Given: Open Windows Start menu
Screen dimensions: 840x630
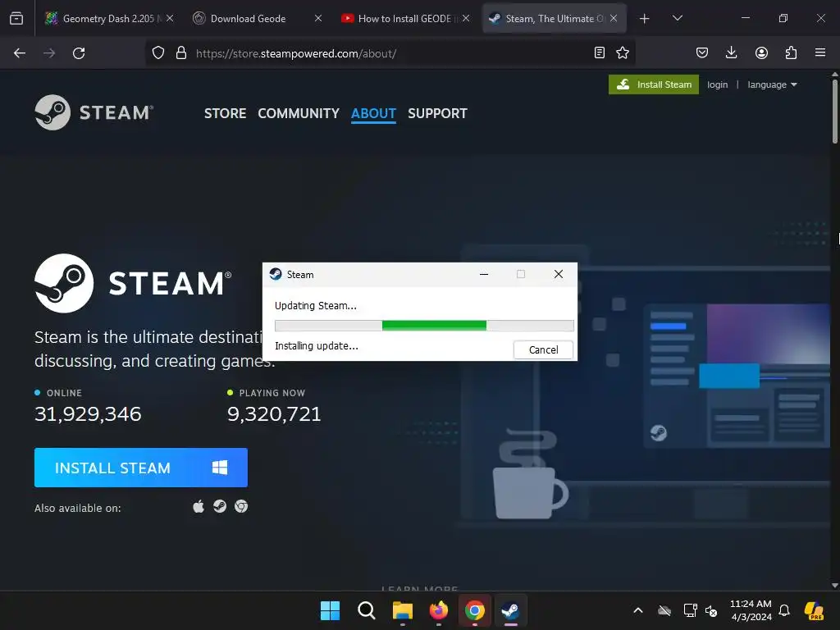Looking at the screenshot, I should [330, 610].
